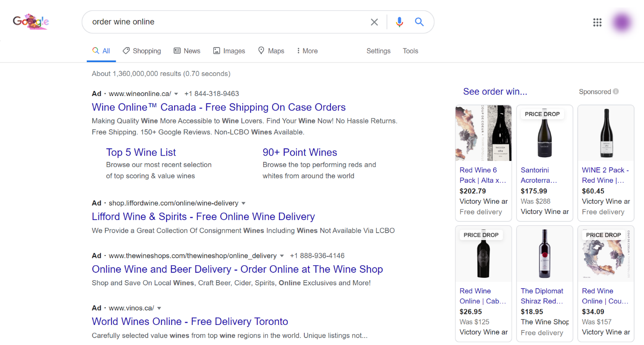Switch to the Maps tab
The height and width of the screenshot is (345, 644).
[271, 51]
